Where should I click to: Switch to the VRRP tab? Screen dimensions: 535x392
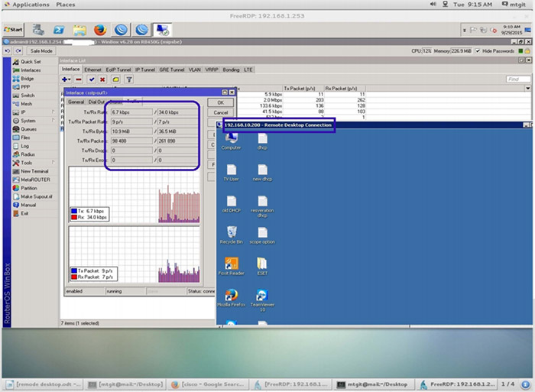tap(212, 70)
